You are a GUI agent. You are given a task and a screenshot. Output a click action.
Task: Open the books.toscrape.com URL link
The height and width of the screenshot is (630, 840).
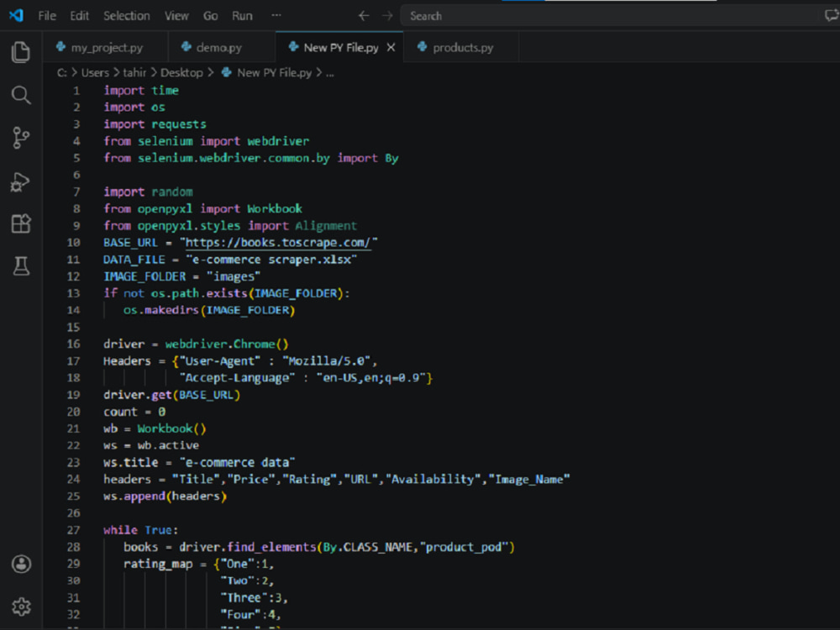[277, 243]
